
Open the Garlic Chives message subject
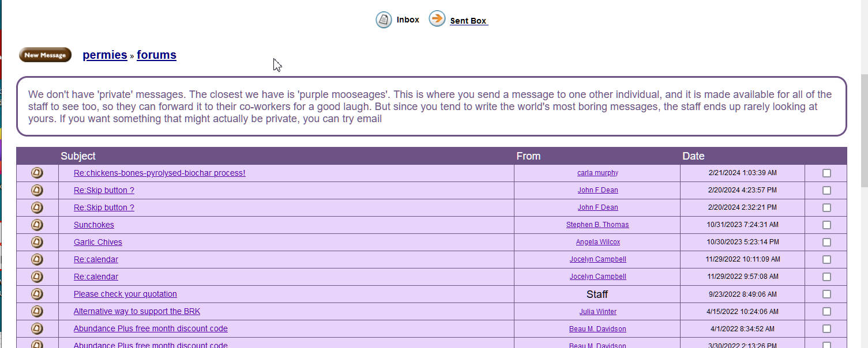pos(98,242)
